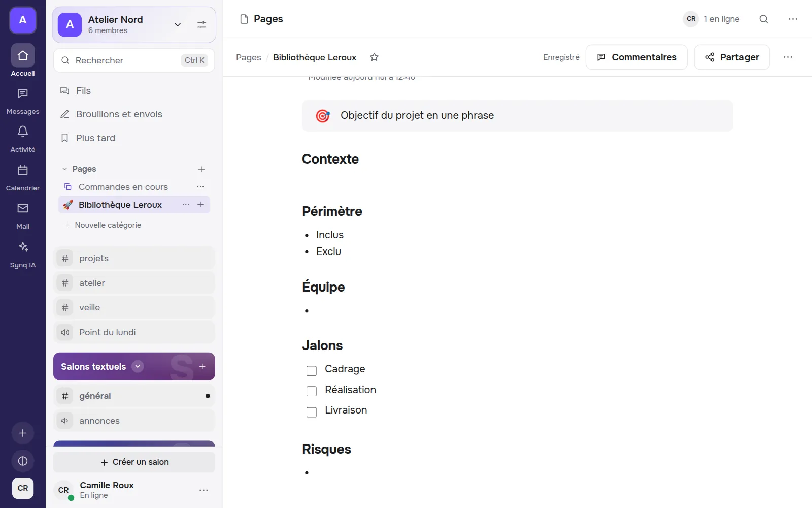
Task: Check the Livraison milestone checkbox
Action: tap(312, 412)
